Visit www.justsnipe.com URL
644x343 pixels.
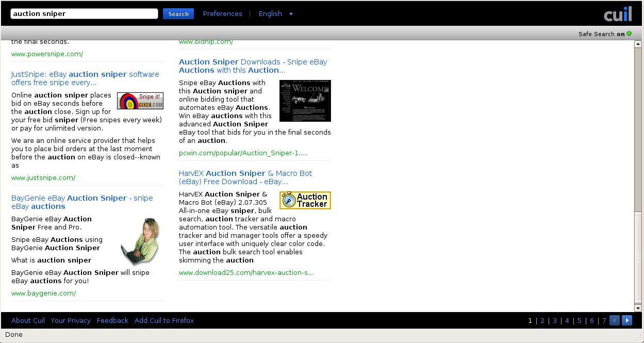(x=43, y=178)
